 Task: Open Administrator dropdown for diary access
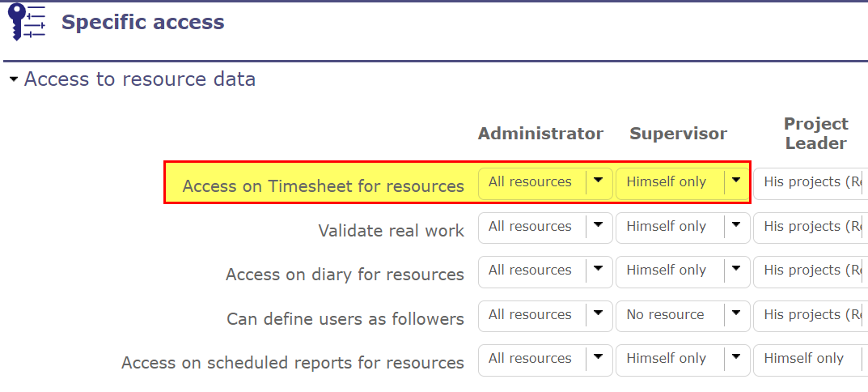coord(598,271)
